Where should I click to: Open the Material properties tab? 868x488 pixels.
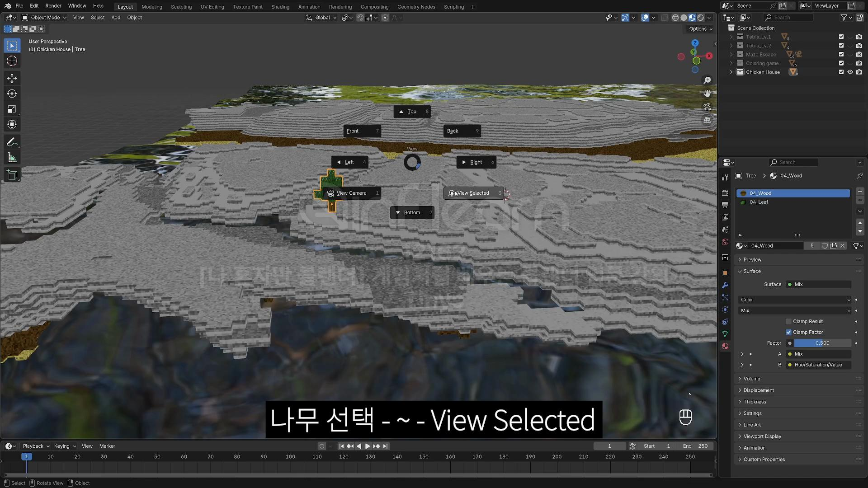(725, 346)
